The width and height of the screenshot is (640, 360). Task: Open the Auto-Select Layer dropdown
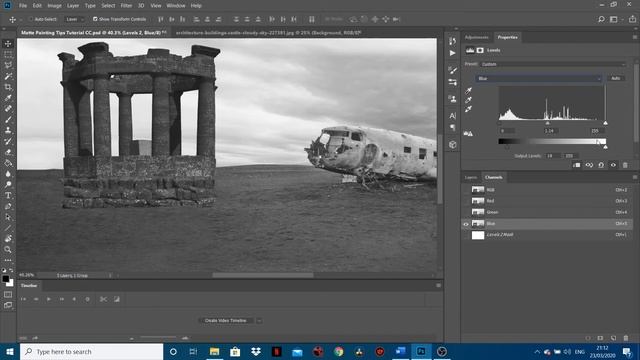[74, 19]
